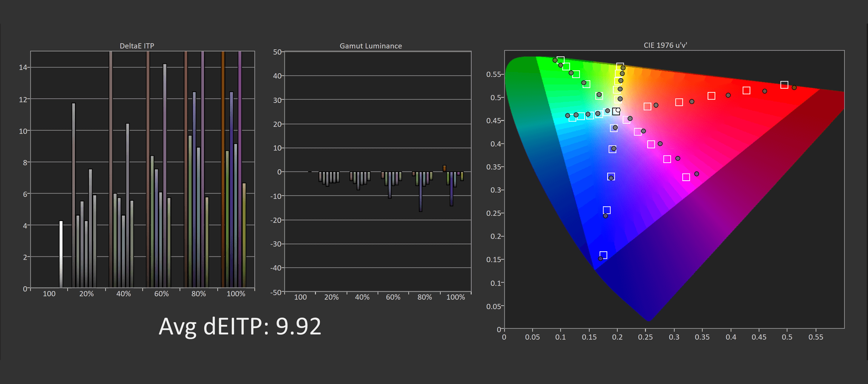The image size is (868, 384).
Task: Select the topmost yellow target square
Action: [x=620, y=66]
